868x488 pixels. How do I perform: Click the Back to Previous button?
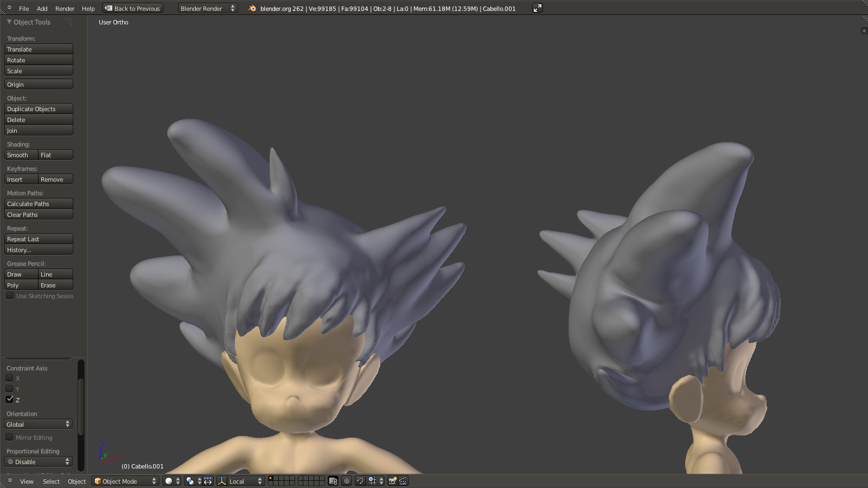click(133, 8)
